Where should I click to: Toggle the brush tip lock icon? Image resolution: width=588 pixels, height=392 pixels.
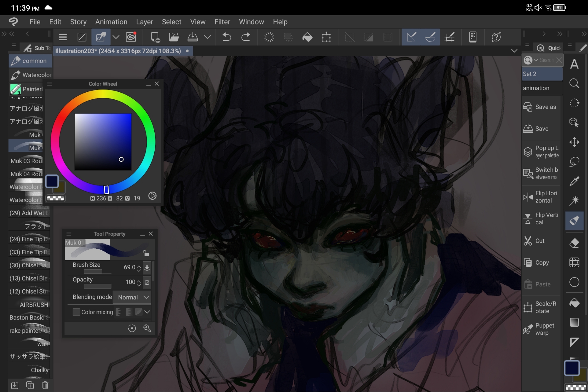click(x=146, y=253)
